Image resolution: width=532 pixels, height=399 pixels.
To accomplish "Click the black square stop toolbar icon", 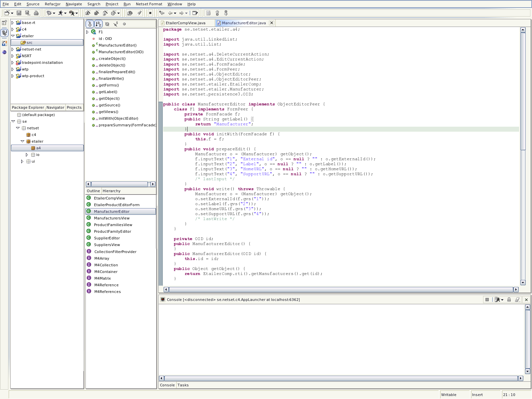I will point(150,13).
